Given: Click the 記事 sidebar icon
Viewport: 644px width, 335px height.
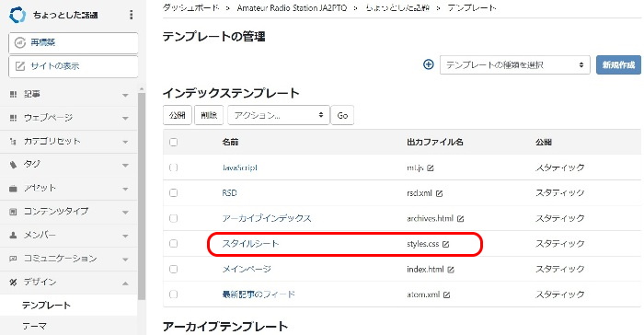Looking at the screenshot, I should (x=13, y=95).
